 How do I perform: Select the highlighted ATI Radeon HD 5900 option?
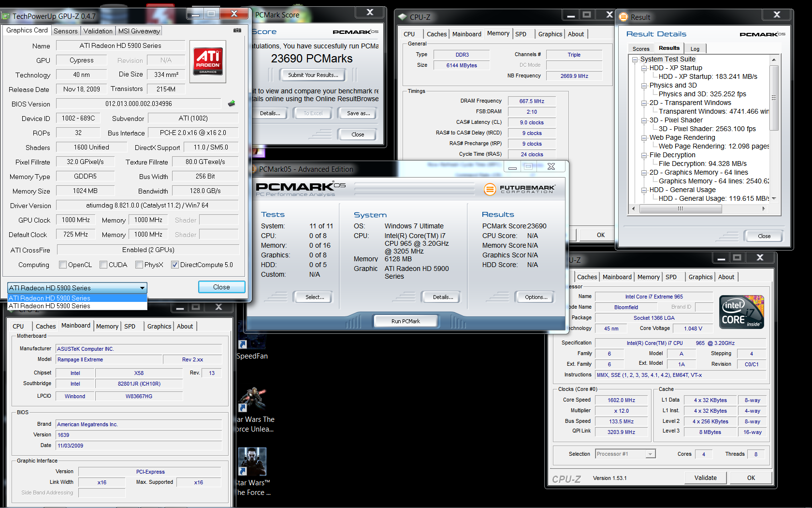coord(77,298)
